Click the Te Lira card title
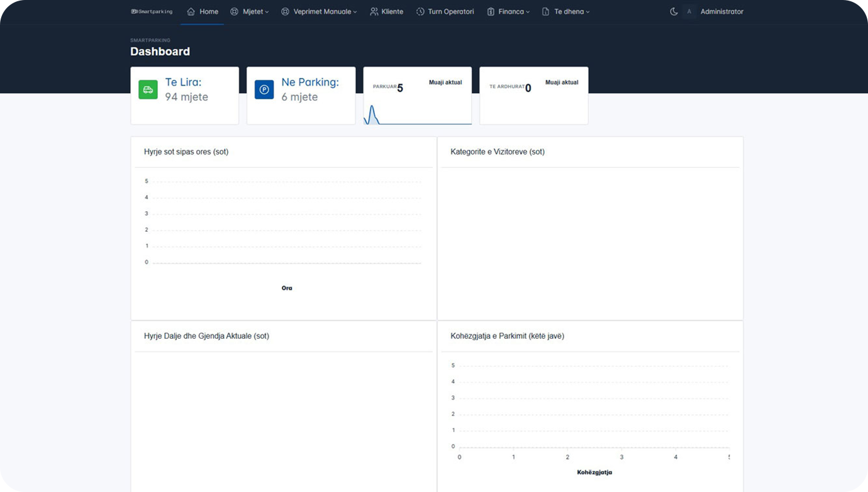Viewport: 868px width, 492px height. tap(183, 82)
